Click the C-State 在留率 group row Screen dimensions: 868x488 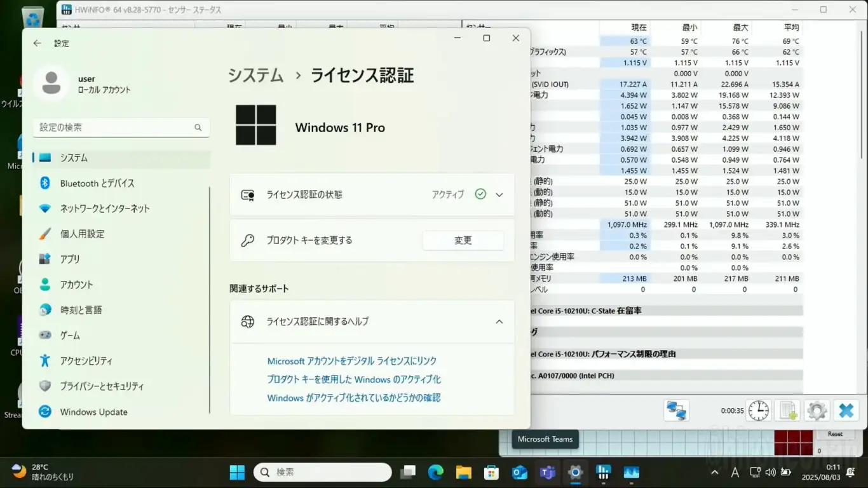pos(666,311)
